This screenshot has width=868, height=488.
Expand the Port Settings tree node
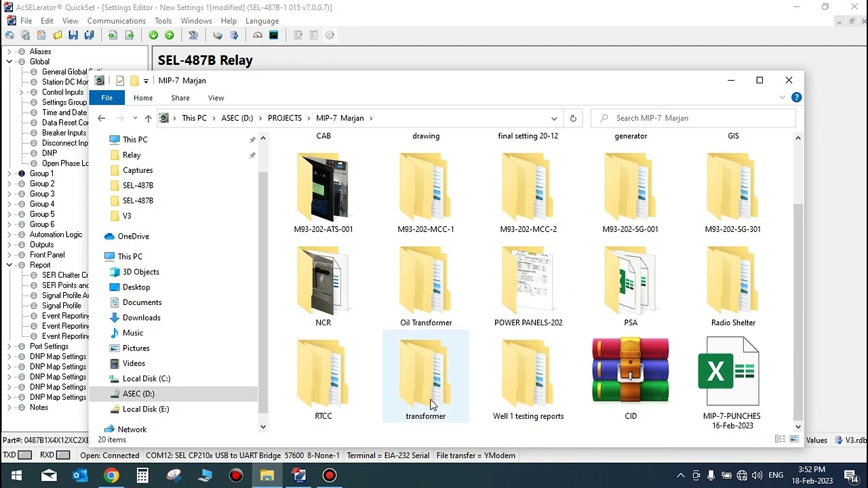[9, 346]
